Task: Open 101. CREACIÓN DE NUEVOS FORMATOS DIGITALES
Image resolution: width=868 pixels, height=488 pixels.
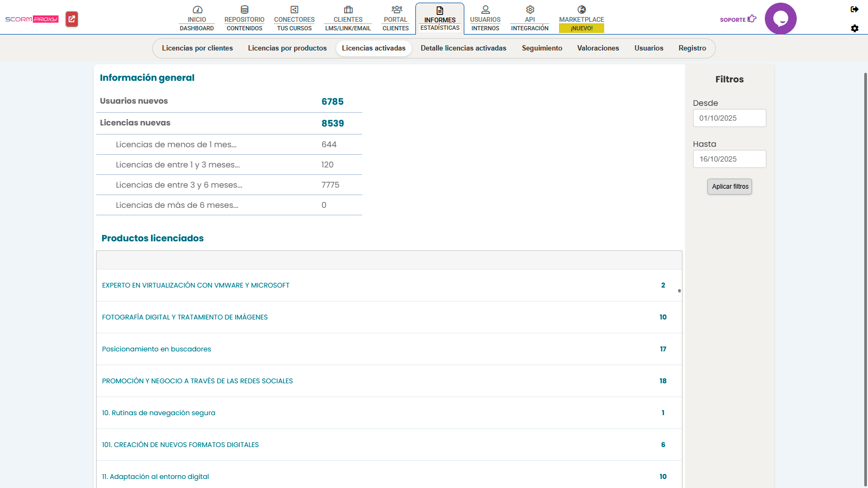Action: click(180, 445)
